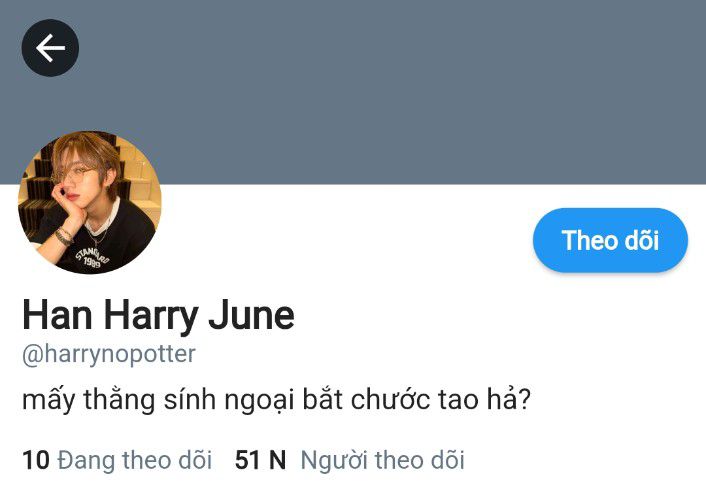Image resolution: width=706 pixels, height=493 pixels.
Task: Open the Người theo dõi followers list
Action: pos(382,460)
